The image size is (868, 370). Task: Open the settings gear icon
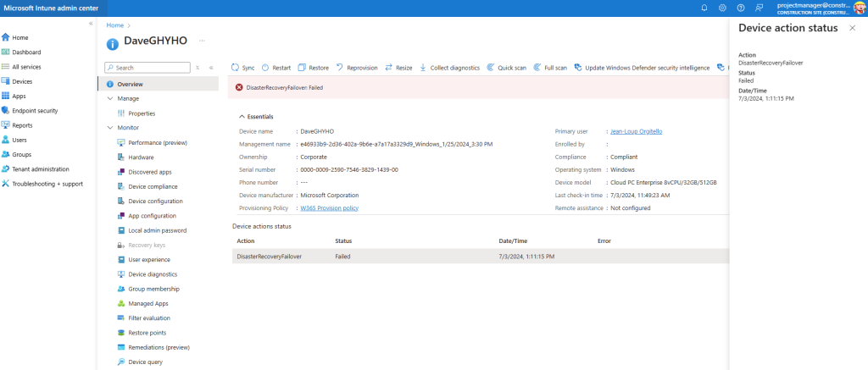pyautogui.click(x=722, y=8)
